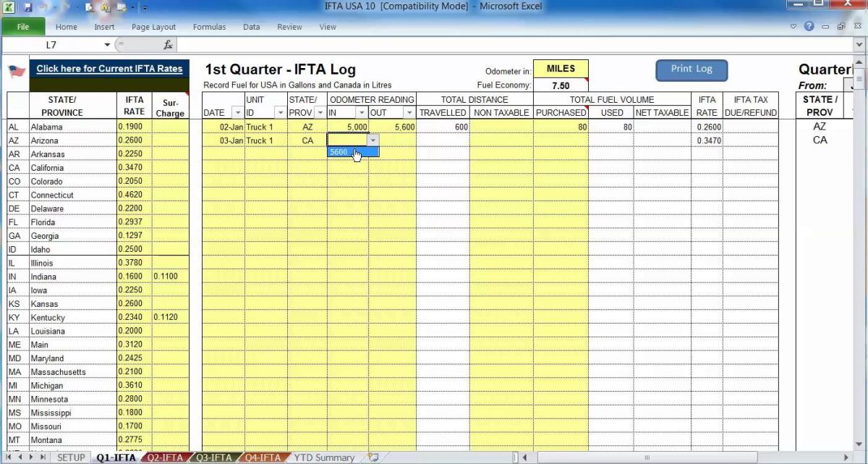Open the filter dropdown on the DATE column
Image resolution: width=868 pixels, height=464 pixels.
tap(237, 112)
